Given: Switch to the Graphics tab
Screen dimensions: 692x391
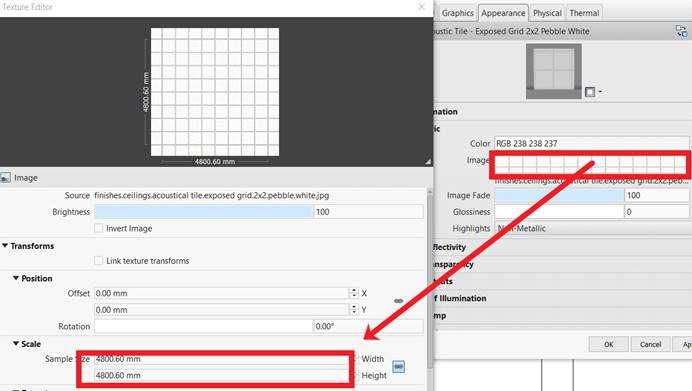Looking at the screenshot, I should click(x=458, y=13).
